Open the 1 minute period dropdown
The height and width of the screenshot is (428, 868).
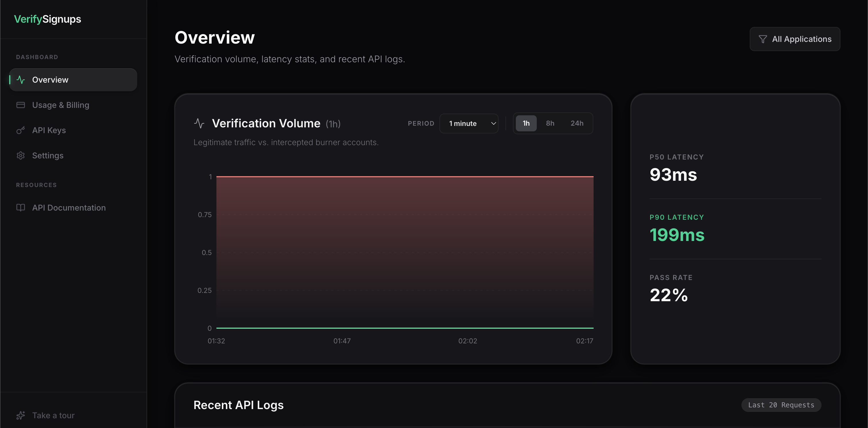(x=468, y=124)
